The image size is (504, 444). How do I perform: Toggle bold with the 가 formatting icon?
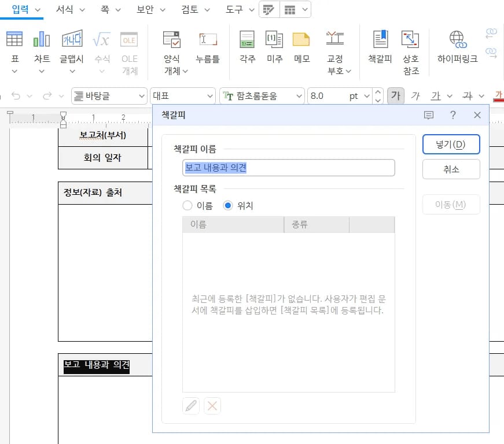396,95
